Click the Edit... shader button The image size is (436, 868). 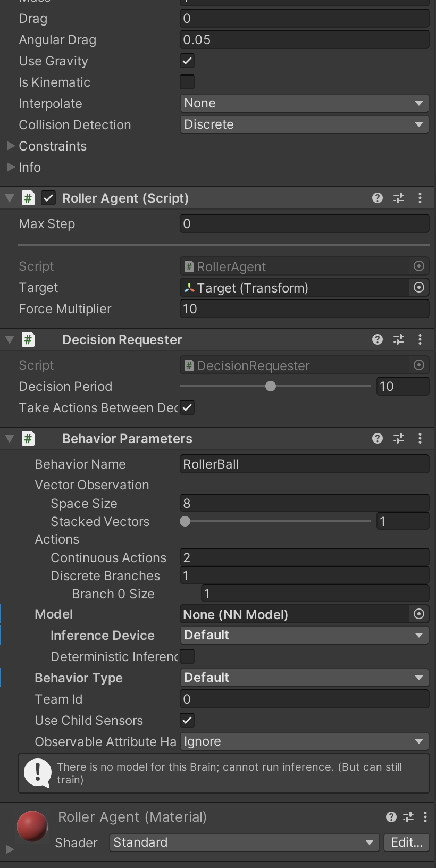pos(407,842)
